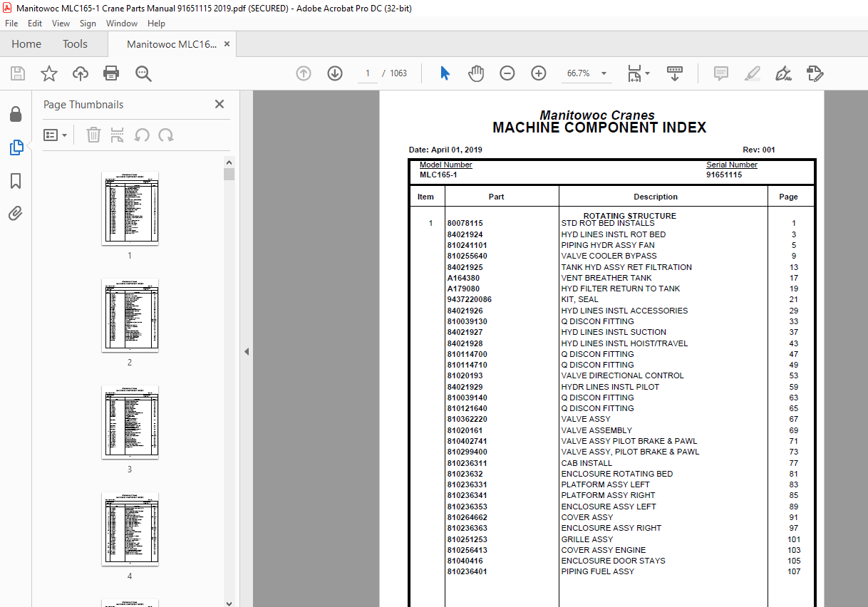
Task: Toggle the Page Thumbnails sidebar icon
Action: 16,147
